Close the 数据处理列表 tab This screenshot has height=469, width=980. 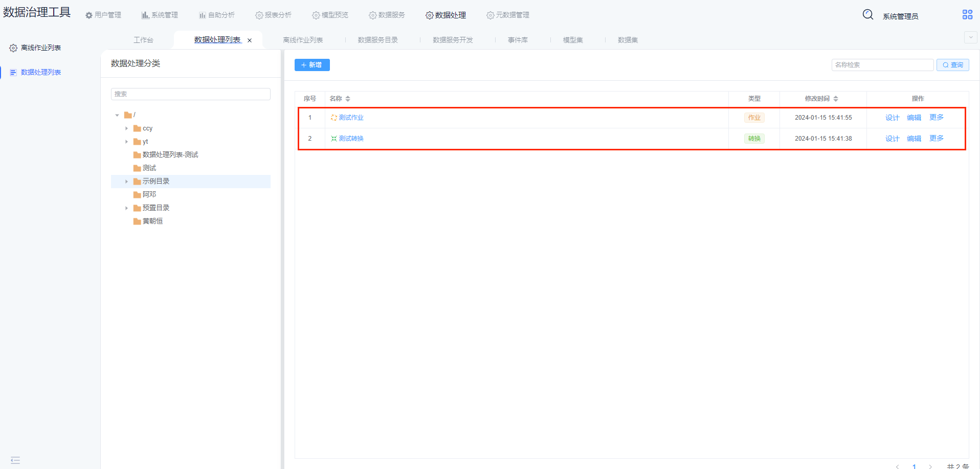click(x=250, y=40)
